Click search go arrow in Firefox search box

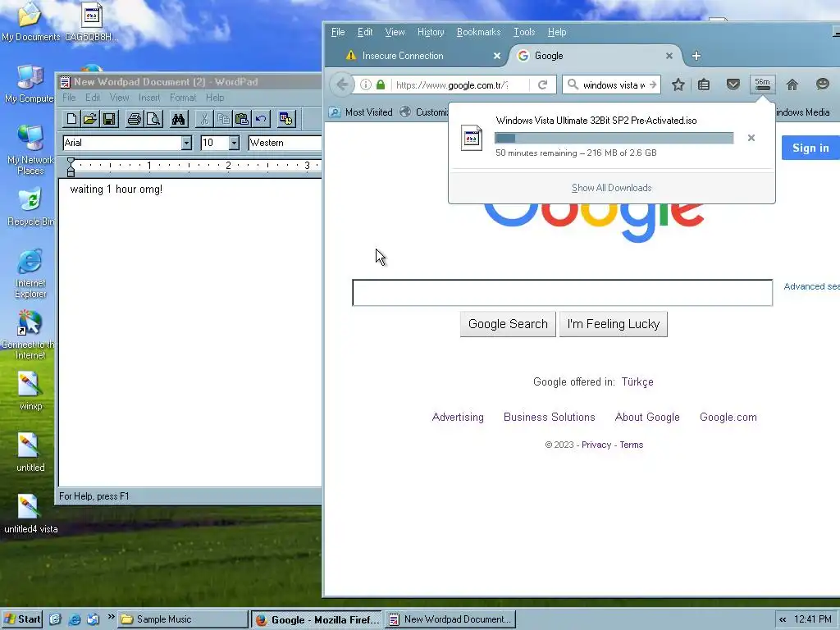point(653,84)
